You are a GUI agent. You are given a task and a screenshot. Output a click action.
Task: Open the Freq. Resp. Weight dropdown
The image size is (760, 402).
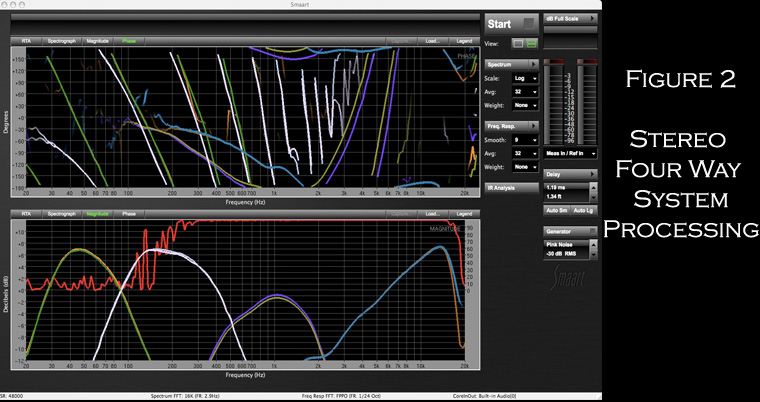[x=525, y=167]
